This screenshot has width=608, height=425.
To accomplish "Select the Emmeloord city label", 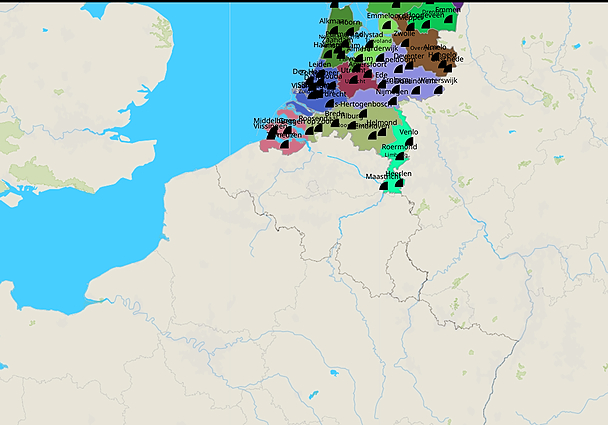I will [x=383, y=16].
